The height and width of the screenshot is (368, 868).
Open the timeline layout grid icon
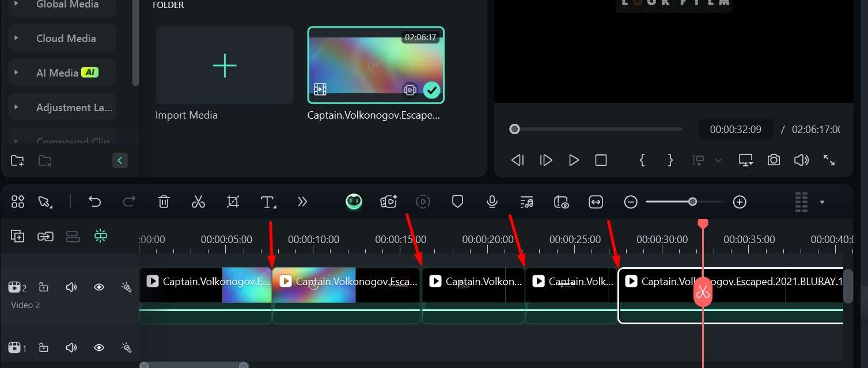point(18,202)
